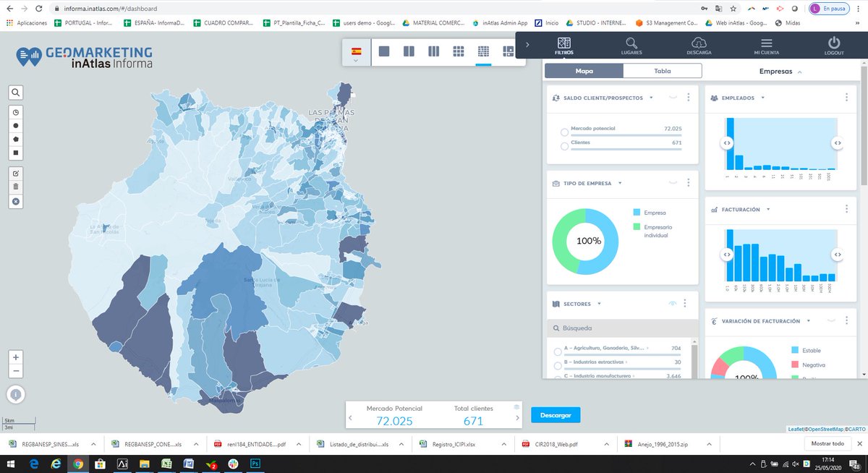Select the three-column layout icon
This screenshot has width=868, height=473.
(x=433, y=51)
